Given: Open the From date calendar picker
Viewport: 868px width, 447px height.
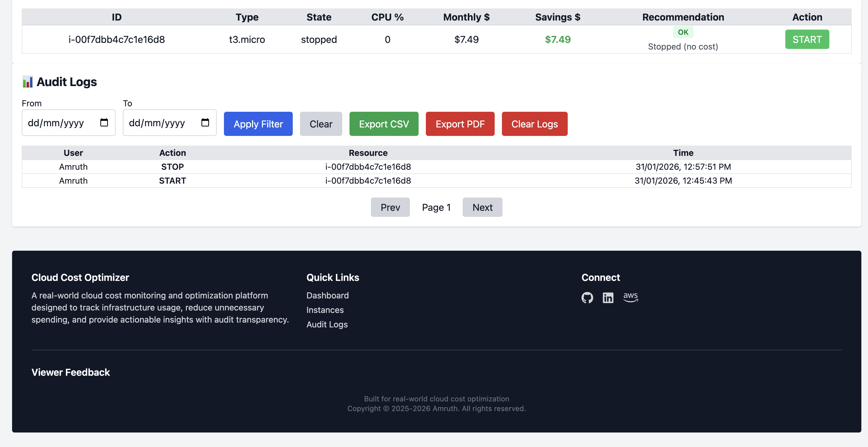Looking at the screenshot, I should [104, 123].
